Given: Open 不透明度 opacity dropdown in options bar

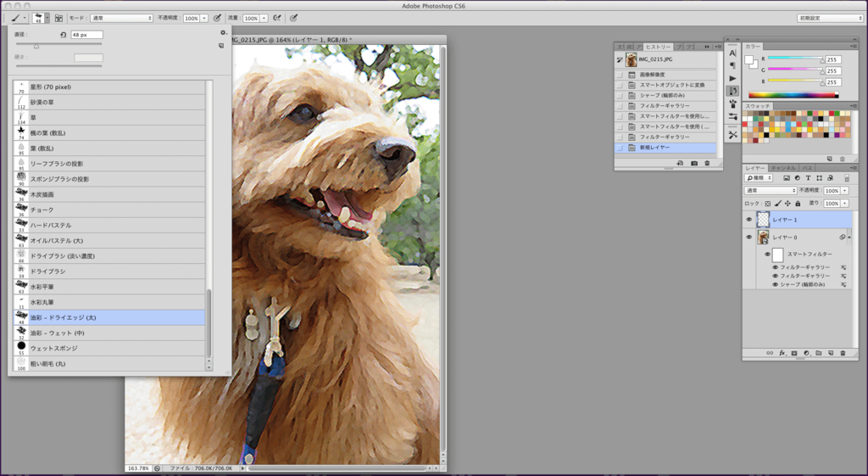Looking at the screenshot, I should 204,18.
